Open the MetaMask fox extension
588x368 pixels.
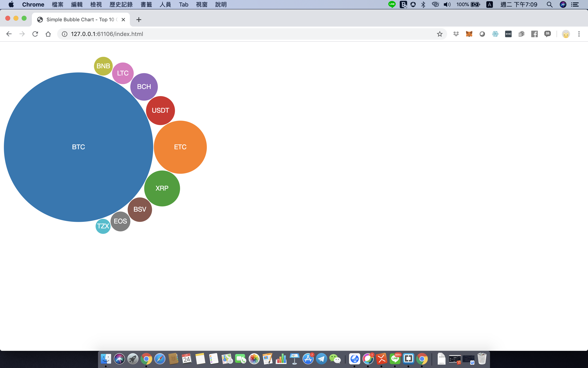(x=469, y=34)
